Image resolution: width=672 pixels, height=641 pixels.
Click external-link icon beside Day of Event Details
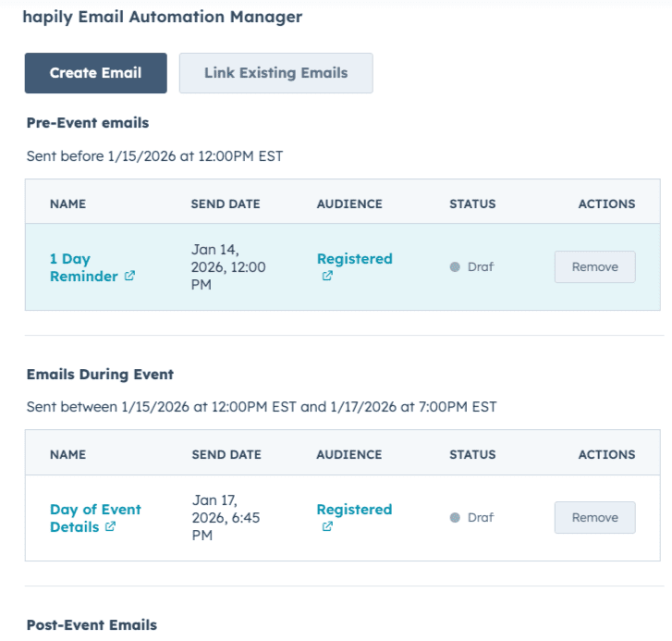pos(110,527)
